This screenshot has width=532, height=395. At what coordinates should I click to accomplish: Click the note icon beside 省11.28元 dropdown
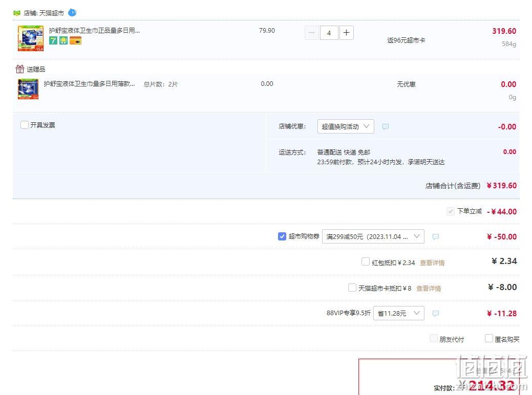pyautogui.click(x=436, y=313)
